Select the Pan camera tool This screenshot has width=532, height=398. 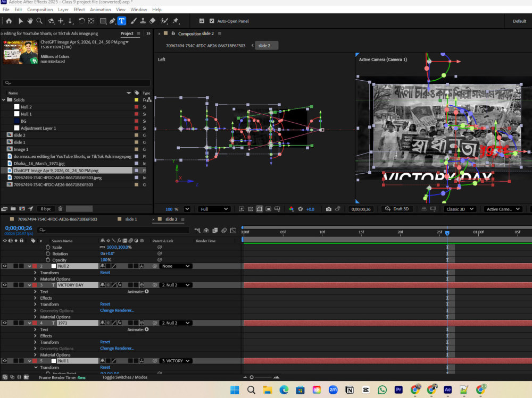coord(61,21)
